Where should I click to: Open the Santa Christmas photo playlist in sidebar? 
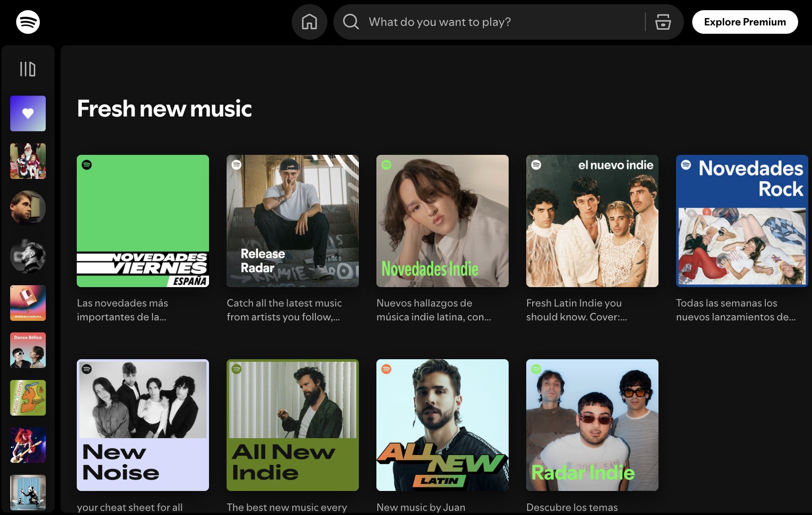(28, 161)
